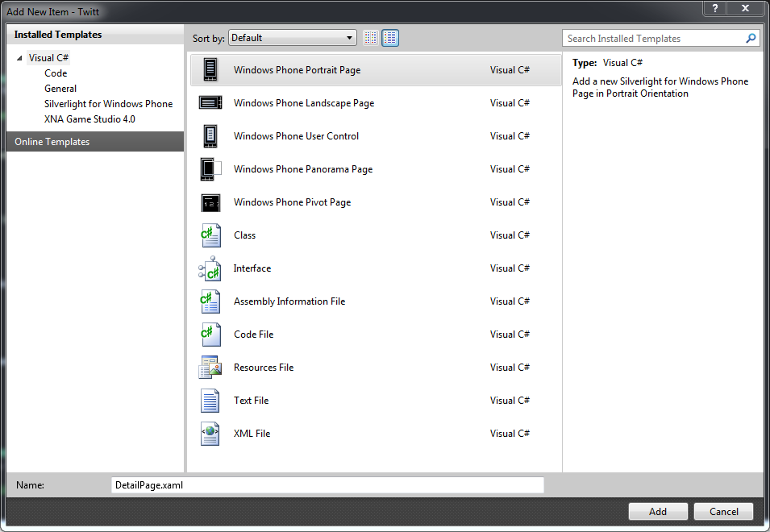The image size is (770, 532).
Task: Select the Windows Phone Panorama Page icon
Action: point(210,168)
